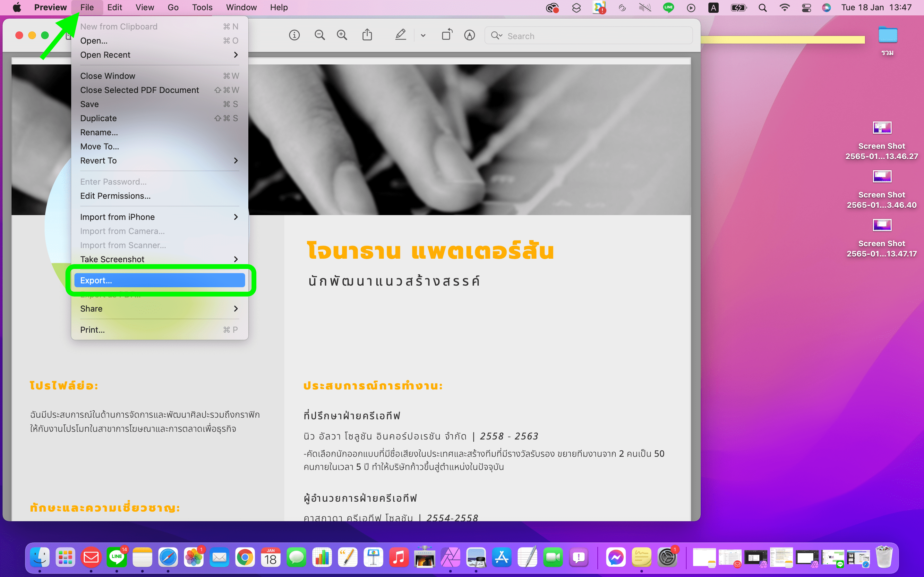This screenshot has width=924, height=577.
Task: Open the Tools menu
Action: tap(202, 8)
